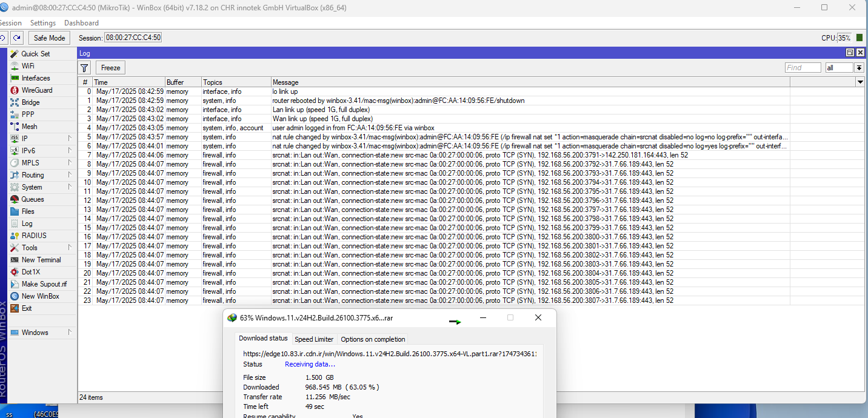Expand the Windows submenu
The height and width of the screenshot is (418, 868).
[69, 333]
